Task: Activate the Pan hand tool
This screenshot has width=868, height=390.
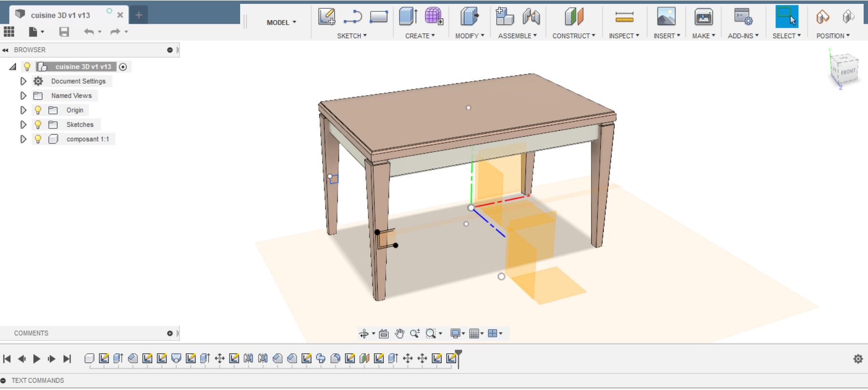Action: pyautogui.click(x=399, y=334)
